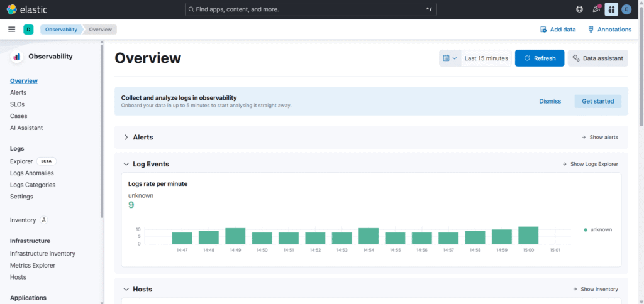Click the Logs rate per minute title
This screenshot has width=644, height=304.
(x=158, y=184)
